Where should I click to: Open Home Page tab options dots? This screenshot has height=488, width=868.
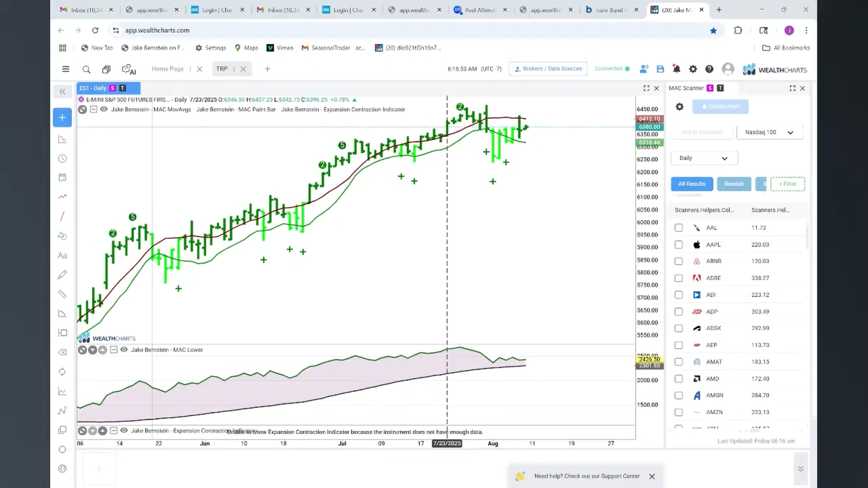(190, 69)
